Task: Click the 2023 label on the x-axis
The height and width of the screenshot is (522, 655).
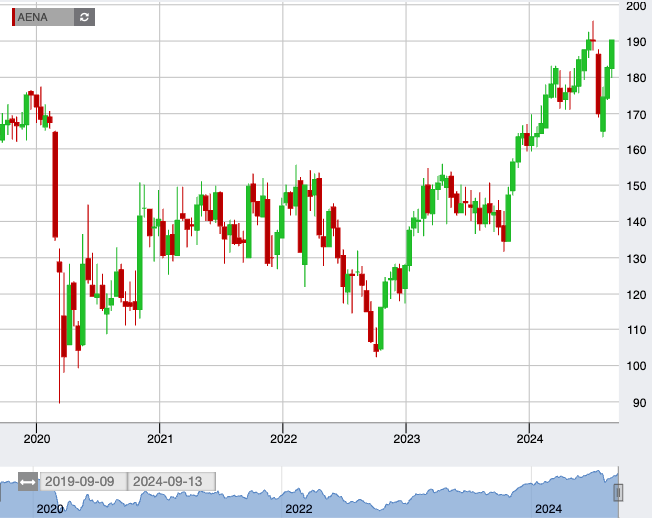Action: [406, 439]
